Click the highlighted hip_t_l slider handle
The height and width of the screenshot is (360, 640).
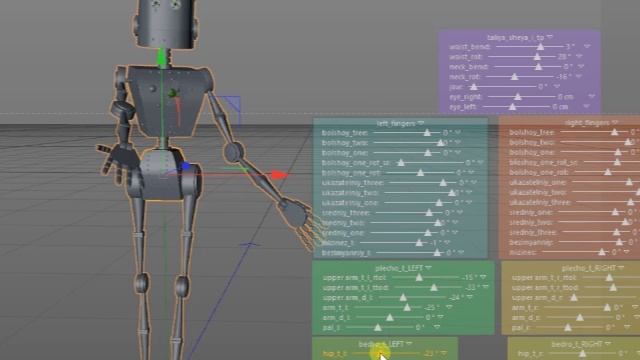click(x=379, y=354)
